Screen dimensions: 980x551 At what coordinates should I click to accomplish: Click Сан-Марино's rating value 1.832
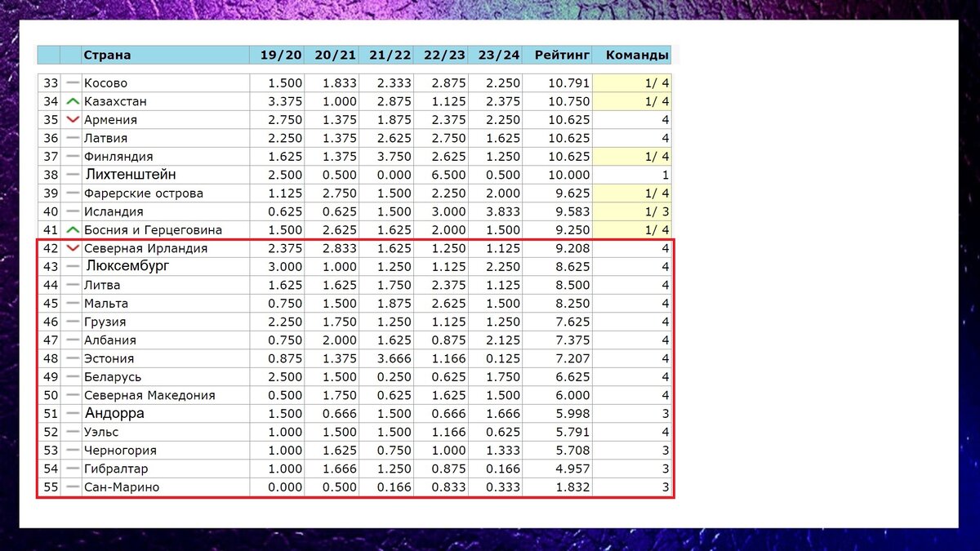click(x=572, y=487)
